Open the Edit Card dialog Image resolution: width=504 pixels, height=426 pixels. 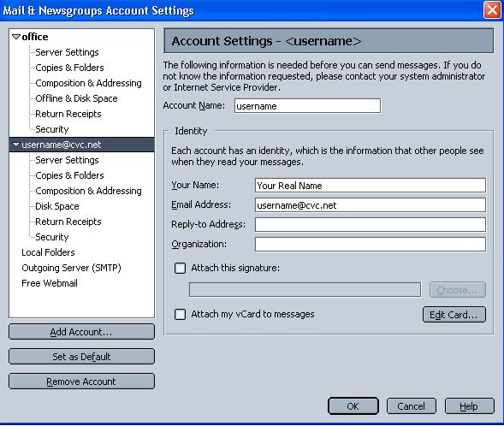coord(454,315)
